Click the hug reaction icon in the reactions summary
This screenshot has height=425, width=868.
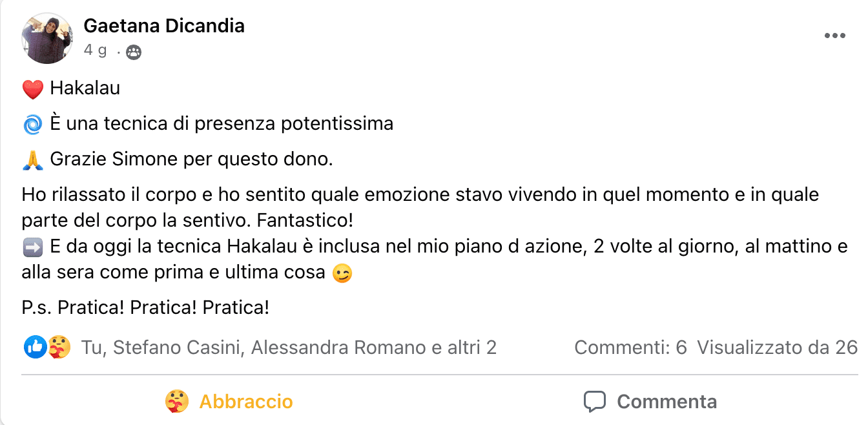[x=59, y=347]
